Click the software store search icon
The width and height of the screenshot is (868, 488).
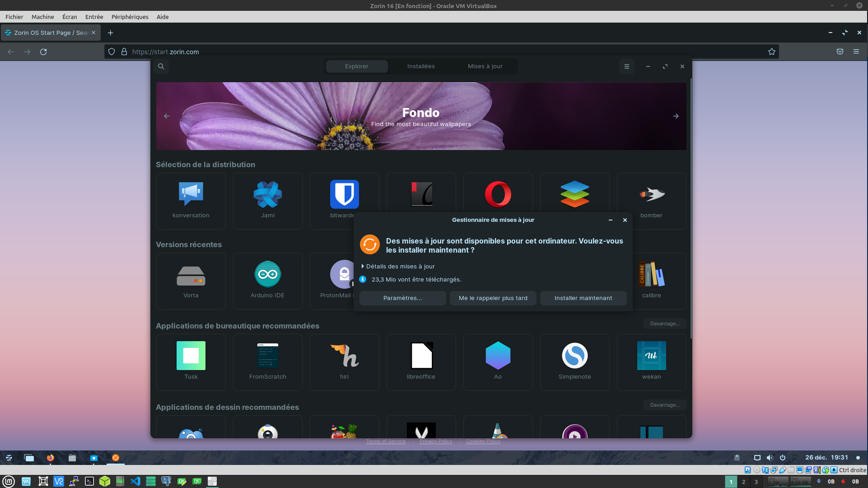(x=161, y=66)
